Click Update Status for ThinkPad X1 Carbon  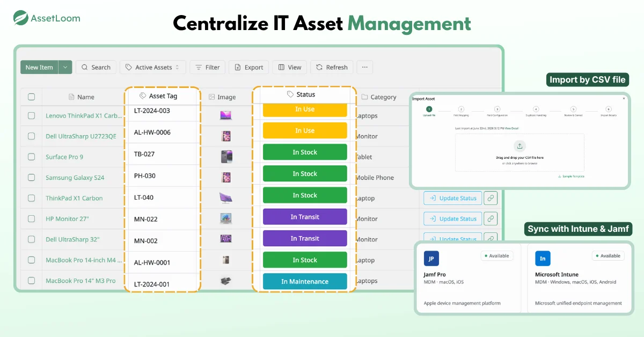point(452,198)
